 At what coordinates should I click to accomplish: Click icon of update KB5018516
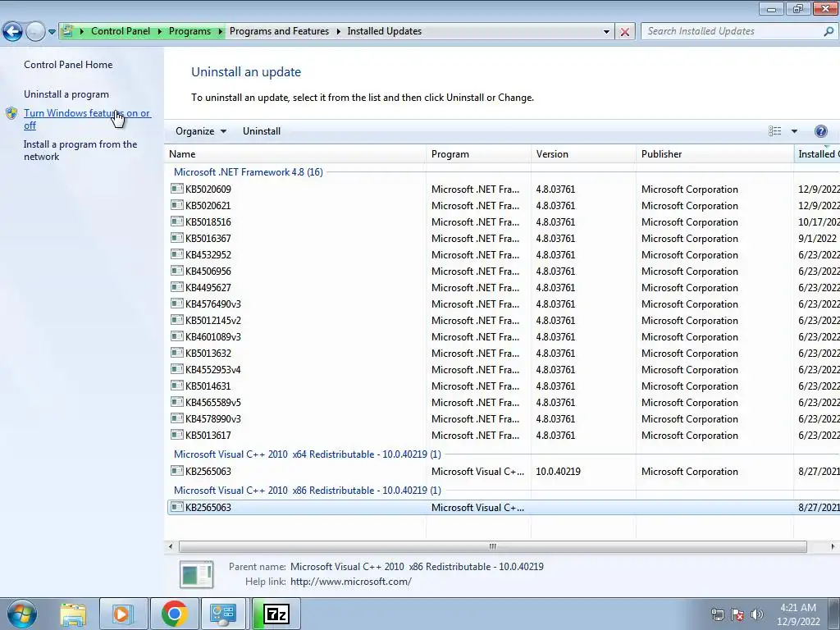[177, 221]
